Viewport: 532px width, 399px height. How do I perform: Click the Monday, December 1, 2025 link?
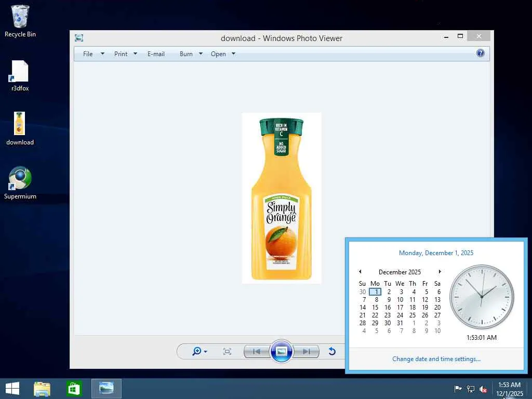point(436,253)
